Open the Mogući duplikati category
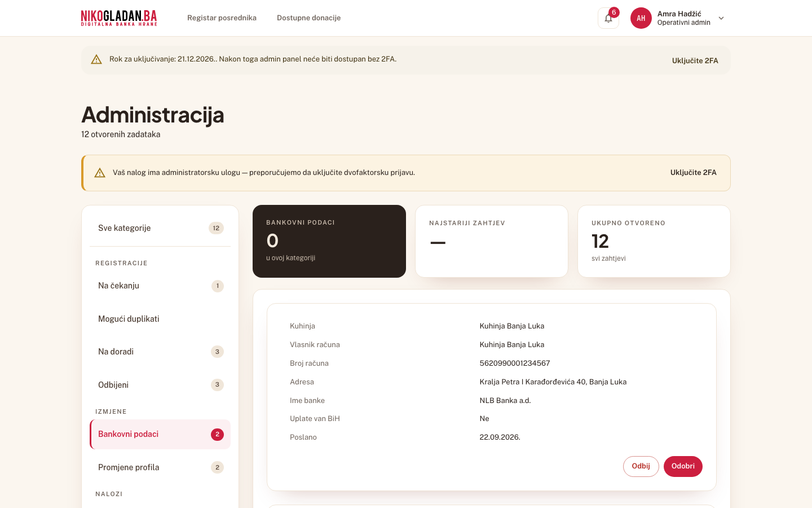812x508 pixels. click(x=160, y=319)
